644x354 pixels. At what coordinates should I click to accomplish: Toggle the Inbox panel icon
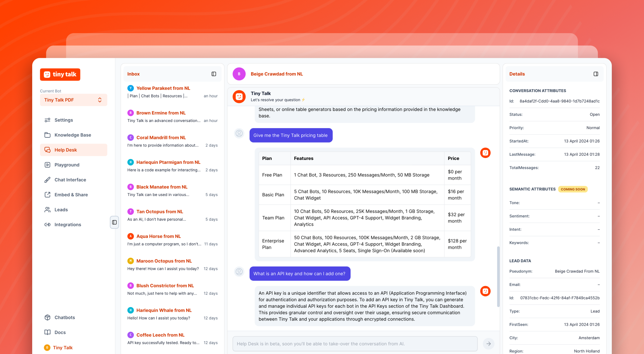pyautogui.click(x=214, y=74)
